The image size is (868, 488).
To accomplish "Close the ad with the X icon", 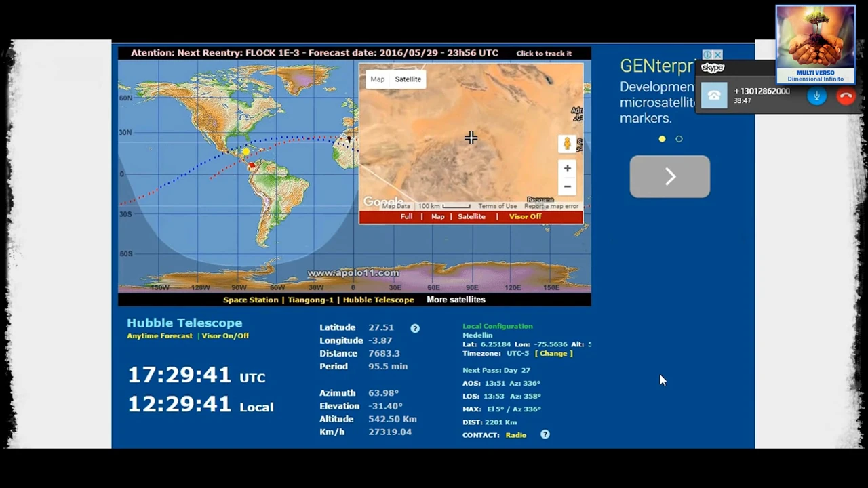I will pyautogui.click(x=718, y=54).
